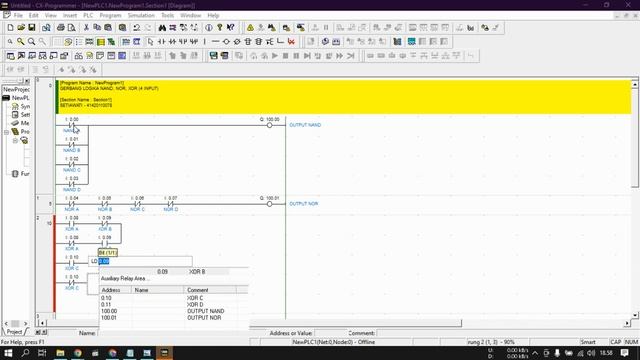Open the Insert menu
640x360 pixels.
pyautogui.click(x=70, y=16)
